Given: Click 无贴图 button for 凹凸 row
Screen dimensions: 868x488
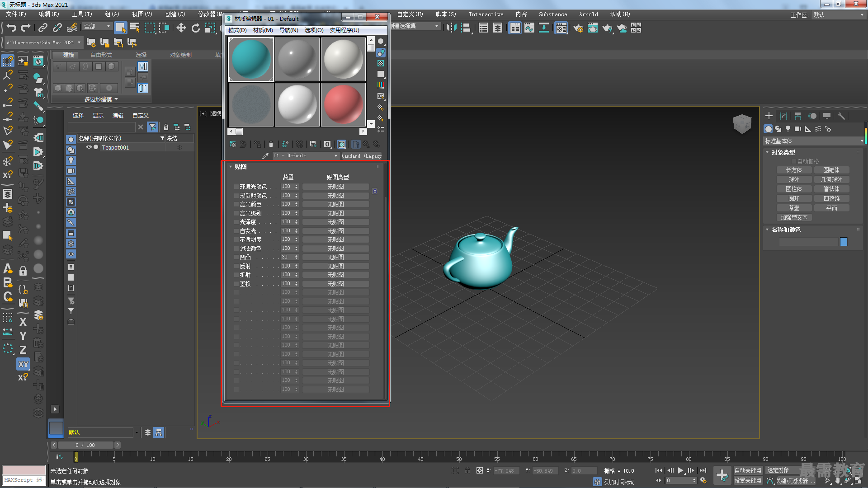Looking at the screenshot, I should pyautogui.click(x=335, y=257).
